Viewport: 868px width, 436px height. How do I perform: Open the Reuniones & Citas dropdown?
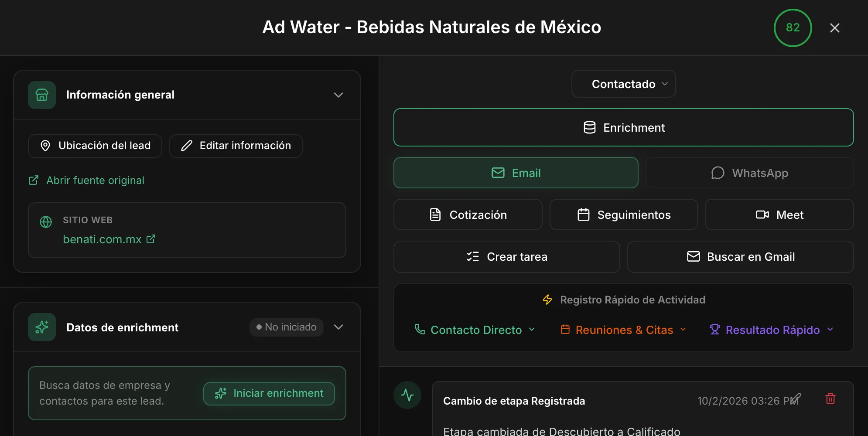(624, 330)
